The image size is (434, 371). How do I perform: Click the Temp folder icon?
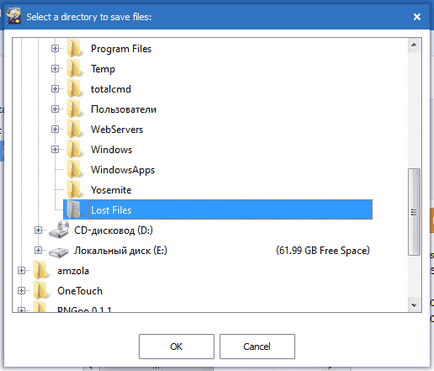click(x=74, y=69)
